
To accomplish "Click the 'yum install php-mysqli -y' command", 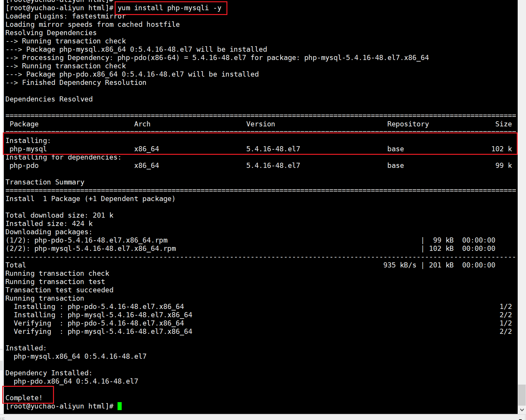I will (170, 8).
